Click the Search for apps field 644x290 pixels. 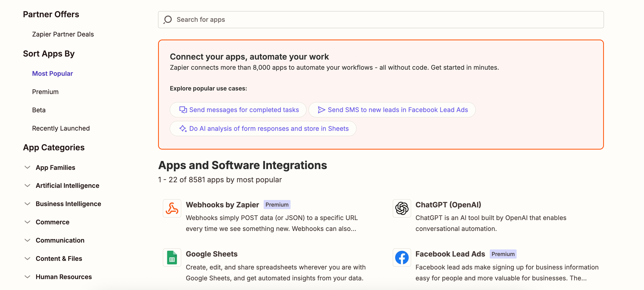[x=381, y=20]
